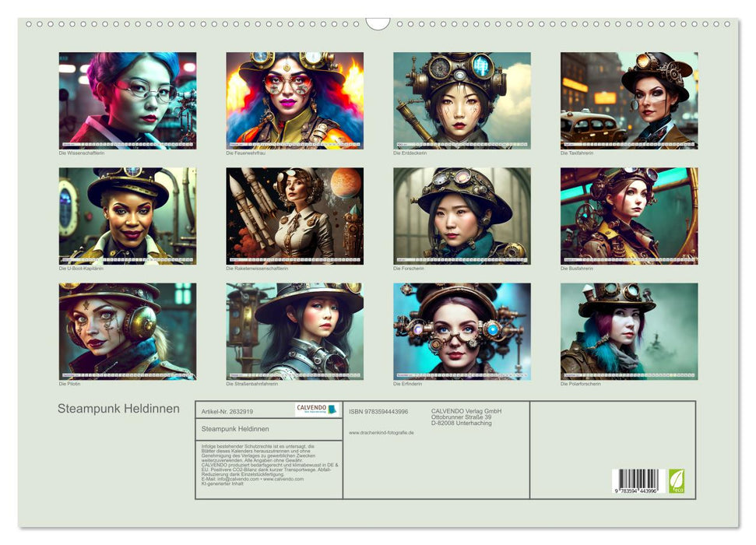
Task: Click 'D-82008 Unterhaching' text
Action: point(462,423)
